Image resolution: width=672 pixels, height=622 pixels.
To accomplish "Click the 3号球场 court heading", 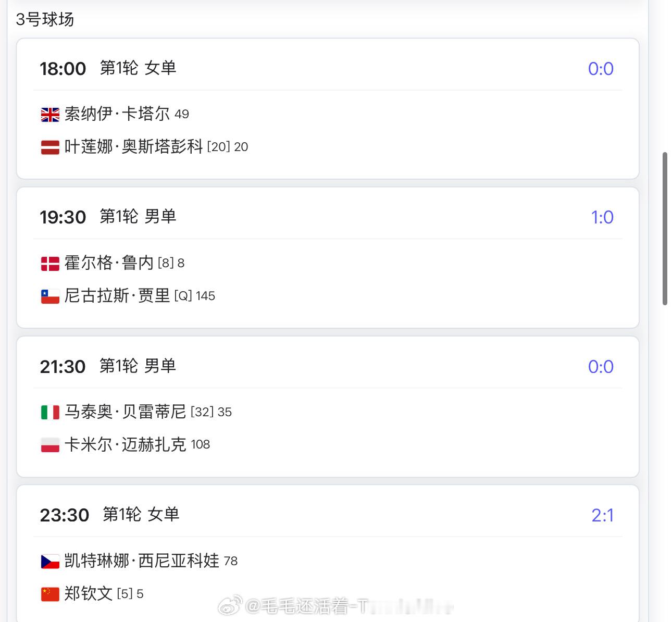I will click(45, 19).
